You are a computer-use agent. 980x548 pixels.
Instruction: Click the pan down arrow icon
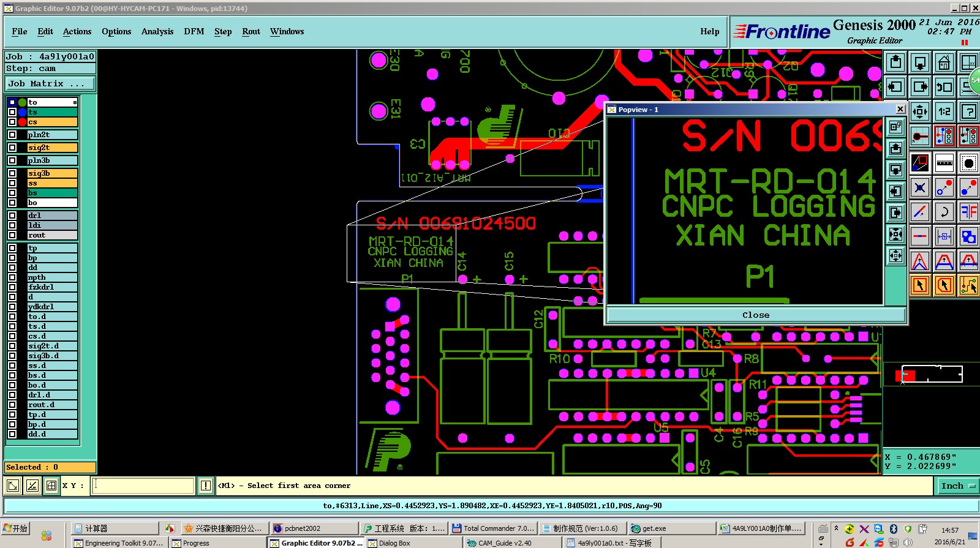click(920, 62)
